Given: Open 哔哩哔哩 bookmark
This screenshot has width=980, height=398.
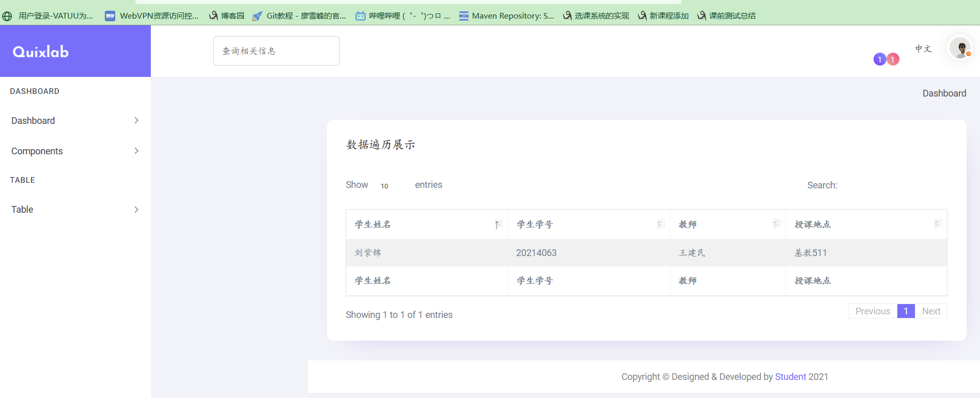Looking at the screenshot, I should [x=403, y=16].
